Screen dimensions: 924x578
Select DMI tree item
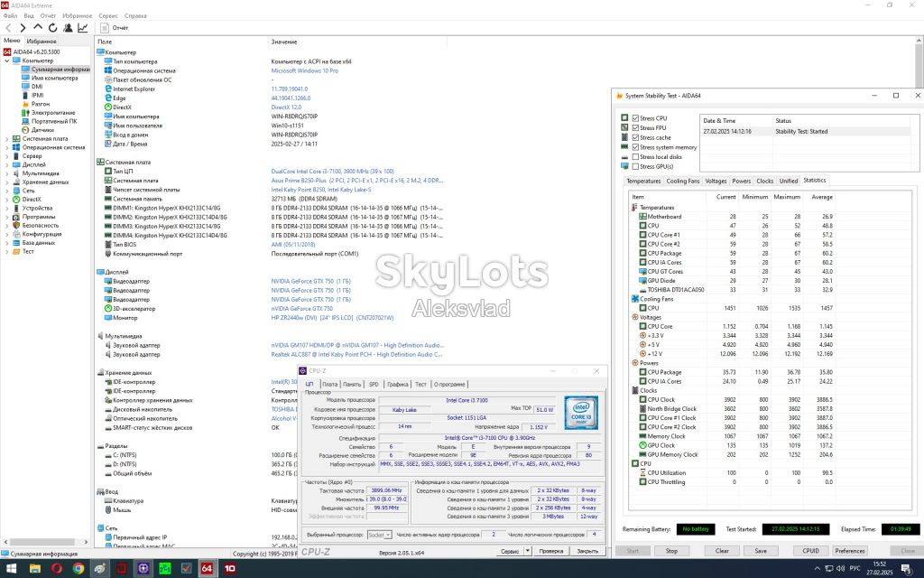[37, 86]
